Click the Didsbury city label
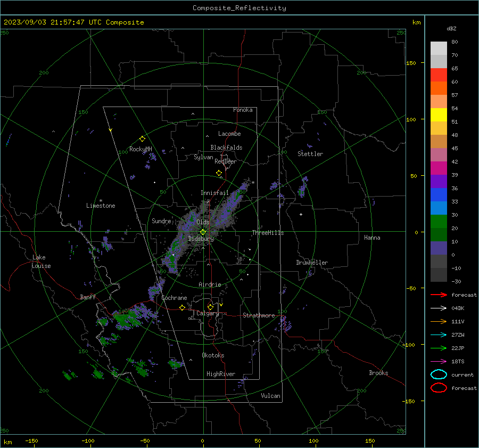479x448 pixels. pyautogui.click(x=201, y=239)
